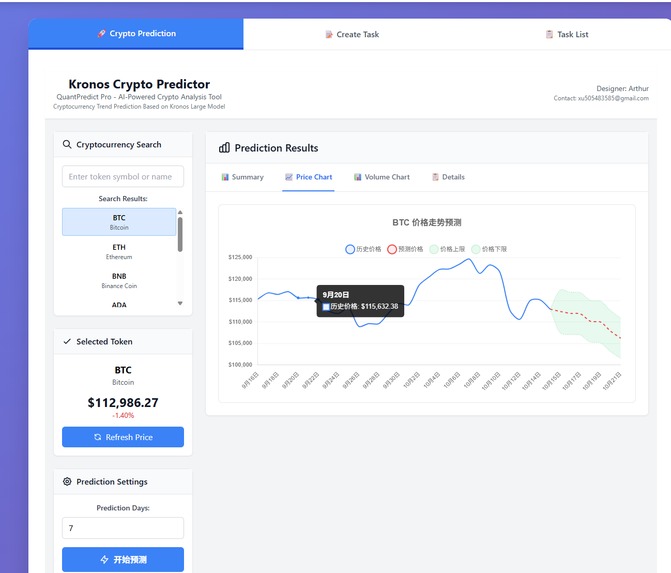Toggle 价格上限 legend series

[447, 249]
